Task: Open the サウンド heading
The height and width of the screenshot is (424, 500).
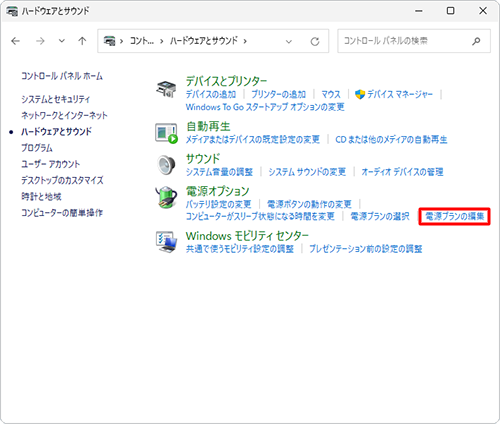Action: point(203,159)
